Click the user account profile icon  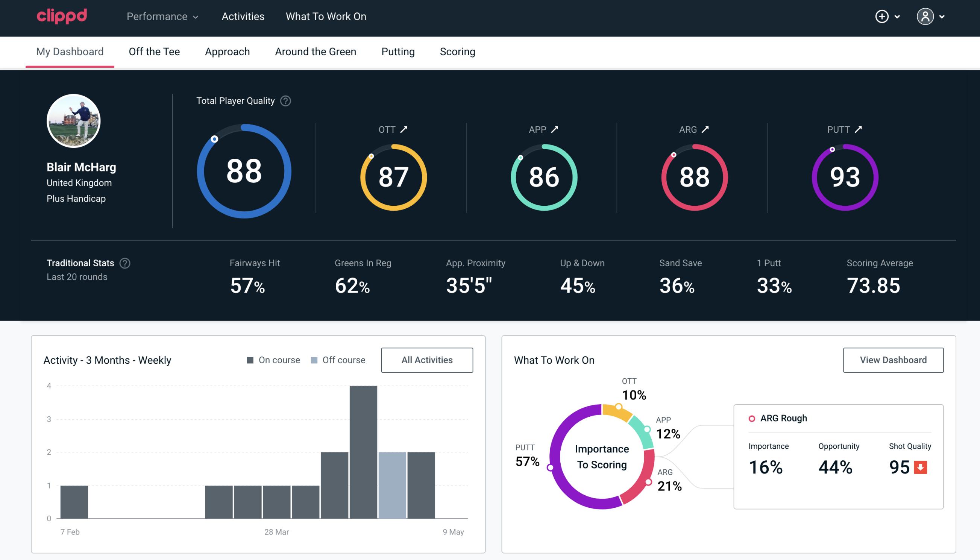[x=925, y=17]
